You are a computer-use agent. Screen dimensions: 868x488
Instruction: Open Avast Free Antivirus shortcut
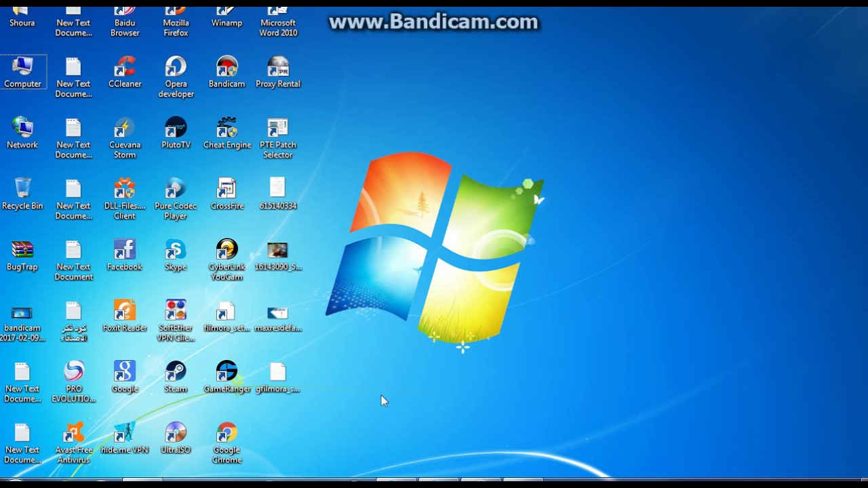point(73,443)
